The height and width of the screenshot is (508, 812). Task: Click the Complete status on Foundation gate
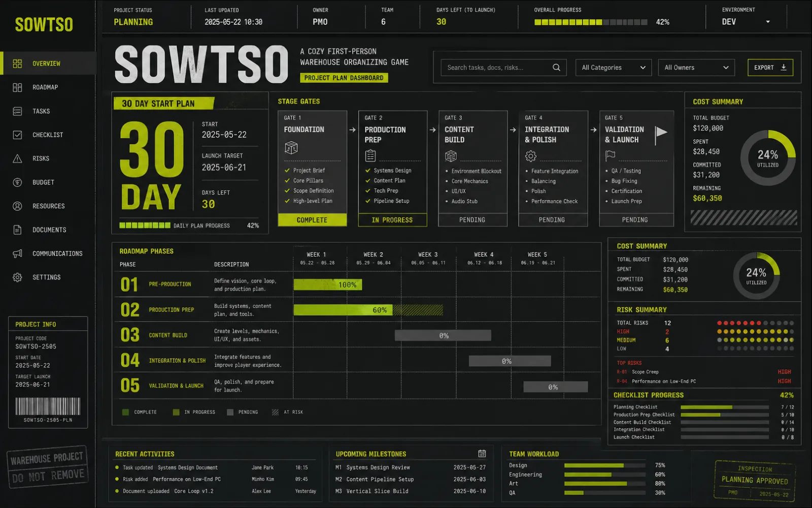(x=312, y=220)
